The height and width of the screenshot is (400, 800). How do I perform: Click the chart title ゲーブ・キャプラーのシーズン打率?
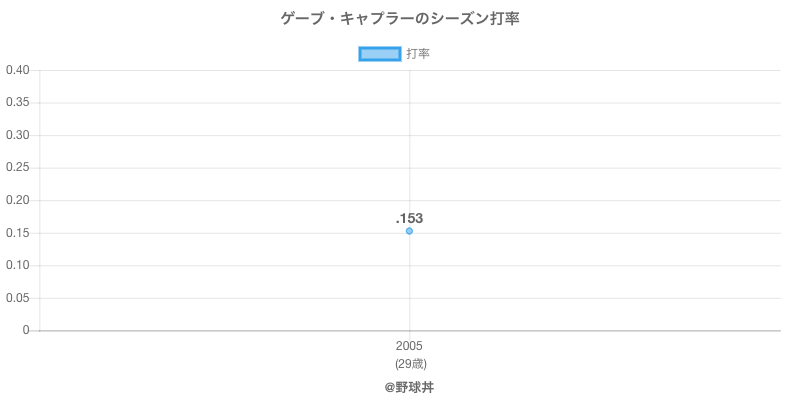(x=400, y=18)
